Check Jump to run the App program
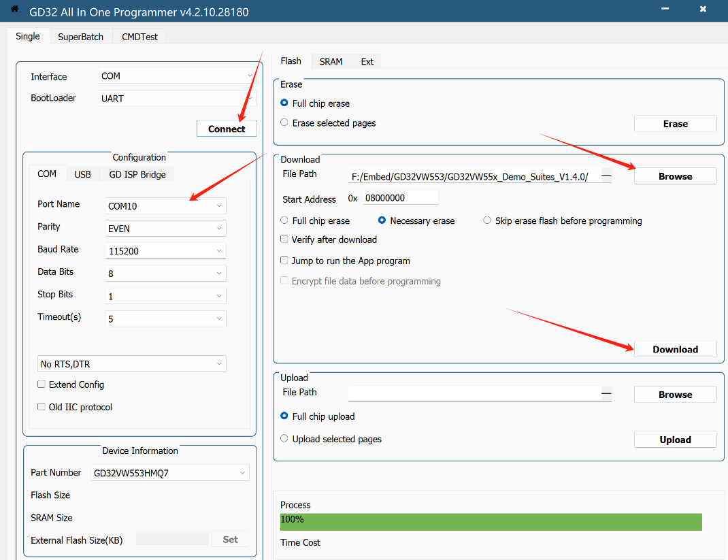 (x=284, y=261)
